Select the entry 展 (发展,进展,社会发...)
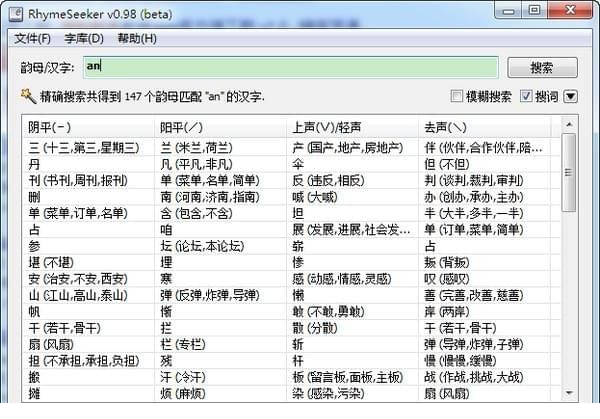The image size is (600, 419). (351, 230)
